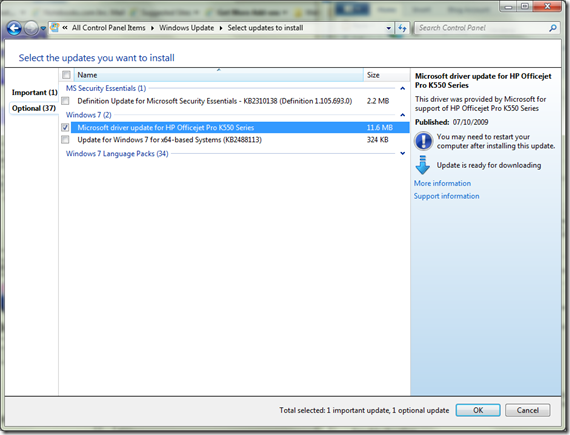Click the blue exclamation restart notice icon
Screen dimensions: 570x435
click(x=424, y=141)
